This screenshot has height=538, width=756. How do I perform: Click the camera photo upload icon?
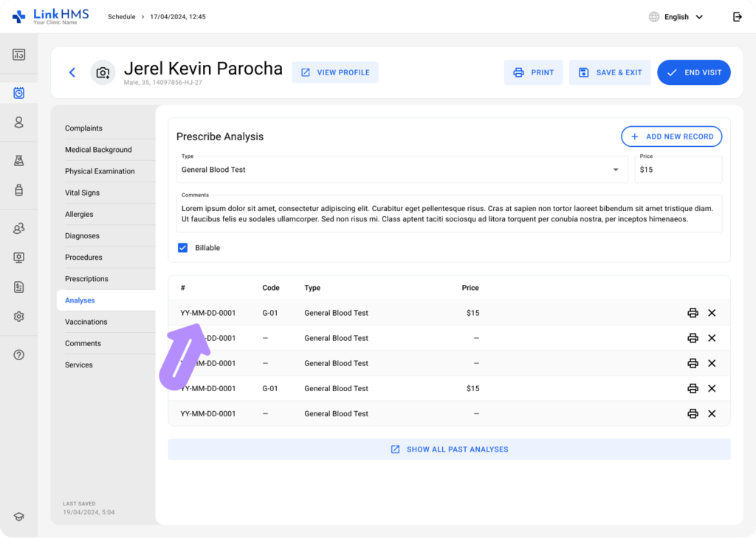103,72
